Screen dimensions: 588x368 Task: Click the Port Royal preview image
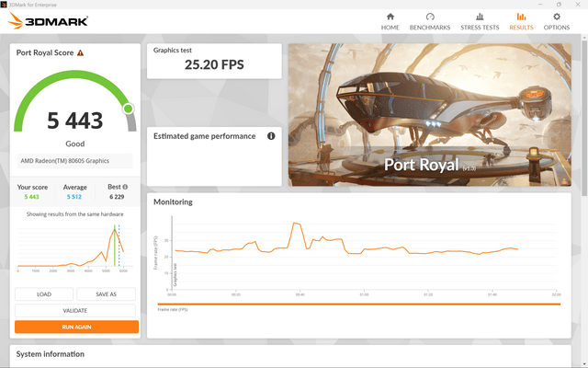tap(430, 114)
